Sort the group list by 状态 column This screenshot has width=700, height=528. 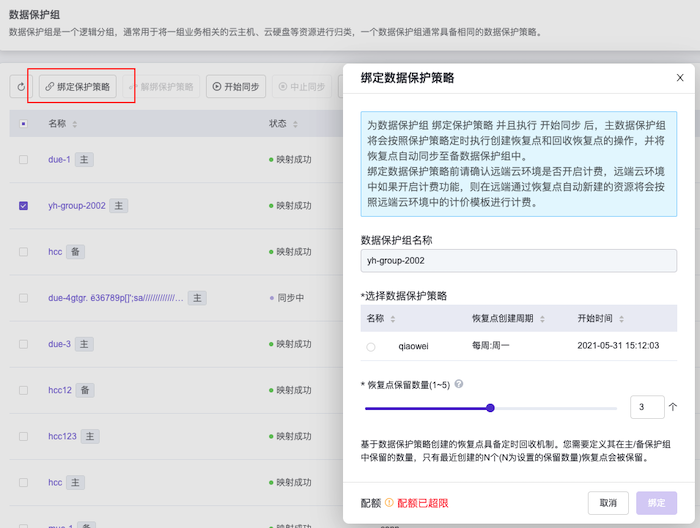click(297, 124)
